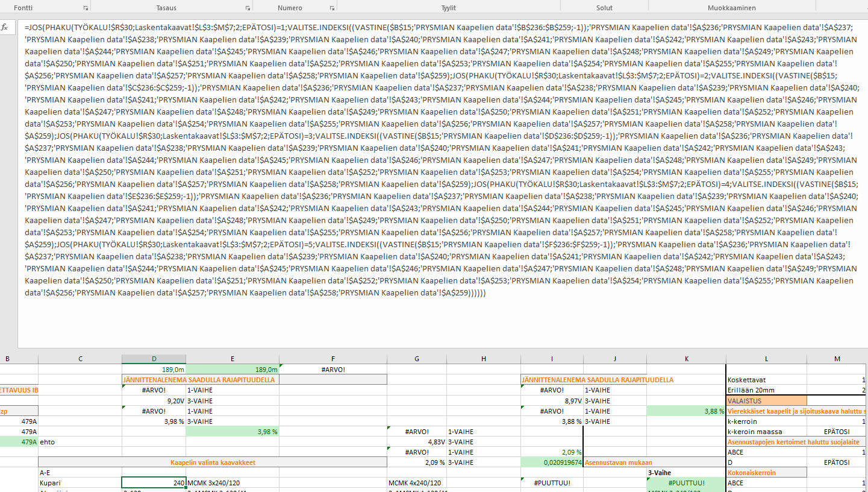Click the 0,020919674 cell
The width and height of the screenshot is (868, 492).
click(552, 462)
